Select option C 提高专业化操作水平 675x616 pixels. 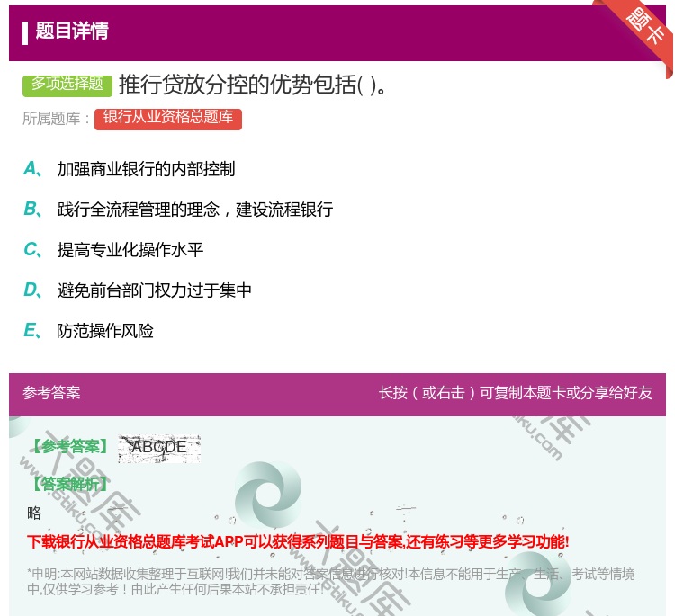tap(130, 250)
